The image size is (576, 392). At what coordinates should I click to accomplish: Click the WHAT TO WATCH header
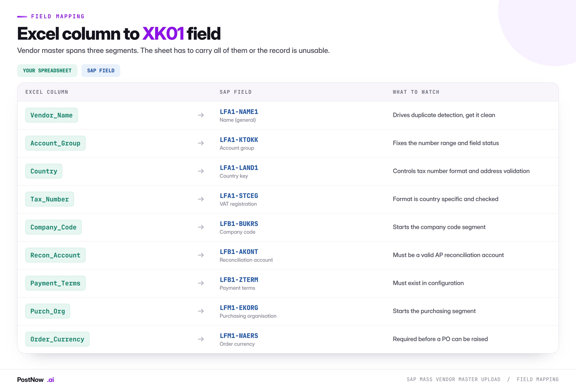pos(416,92)
